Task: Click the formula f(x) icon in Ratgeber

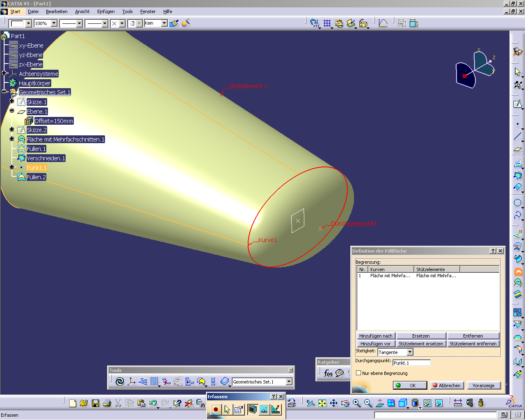Action: coord(328,373)
